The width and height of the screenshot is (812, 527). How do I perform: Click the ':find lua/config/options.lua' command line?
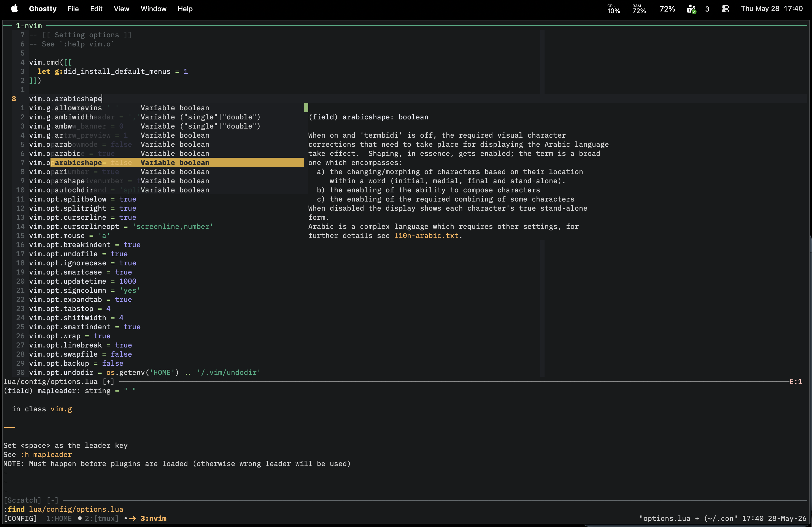pyautogui.click(x=63, y=509)
